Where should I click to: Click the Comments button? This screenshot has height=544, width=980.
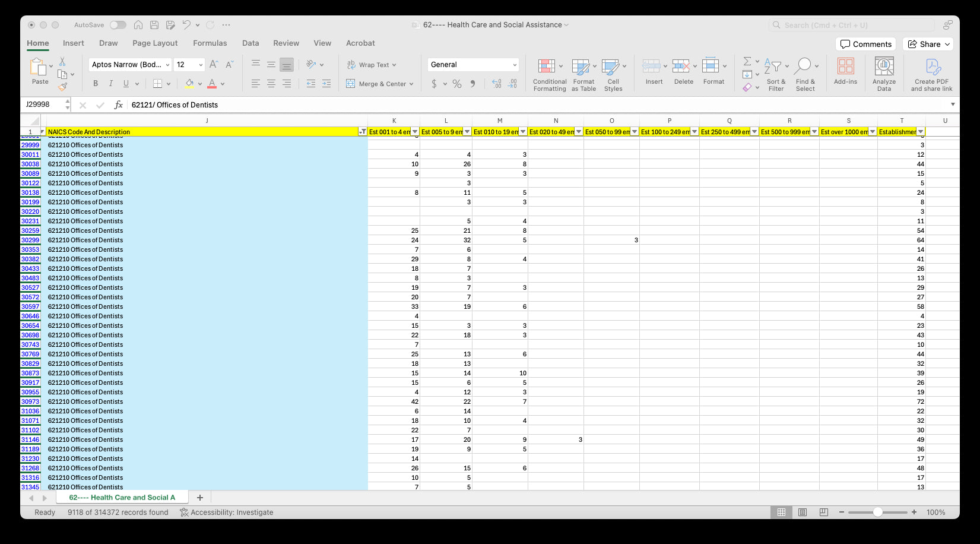[866, 44]
